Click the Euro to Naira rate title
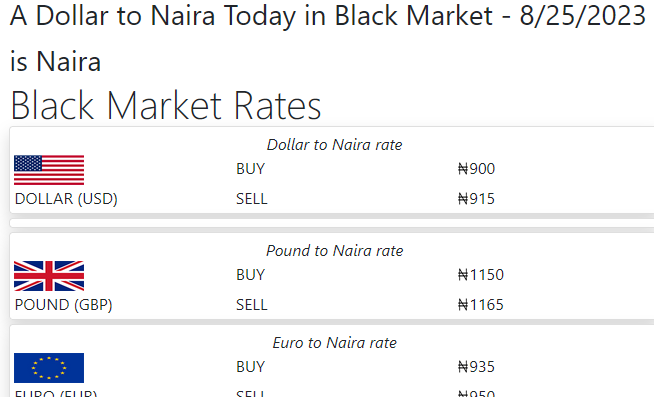Image resolution: width=654 pixels, height=397 pixels. 335,343
